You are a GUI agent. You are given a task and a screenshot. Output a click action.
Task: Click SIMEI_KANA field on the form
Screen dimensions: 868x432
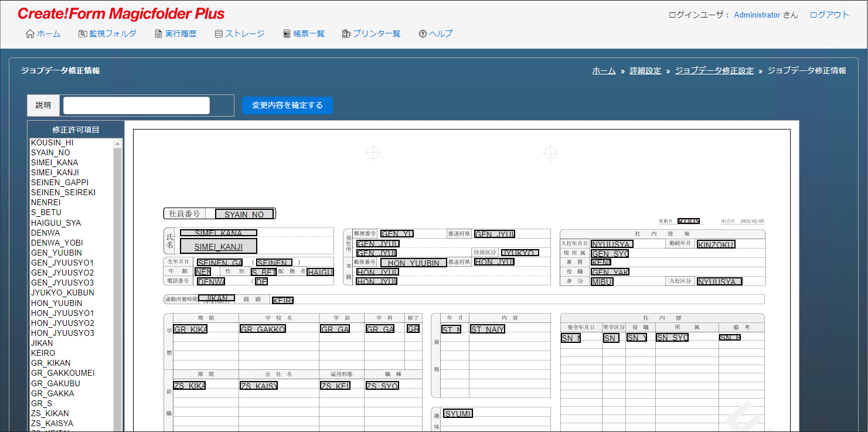click(x=219, y=233)
